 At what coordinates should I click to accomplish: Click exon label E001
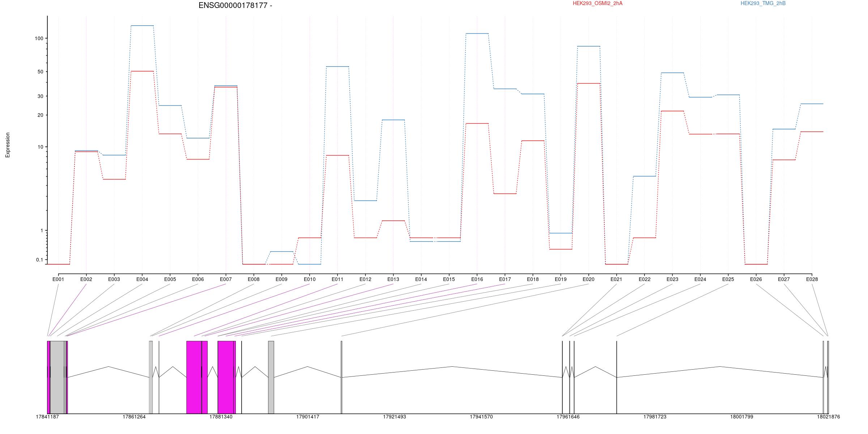pos(58,279)
